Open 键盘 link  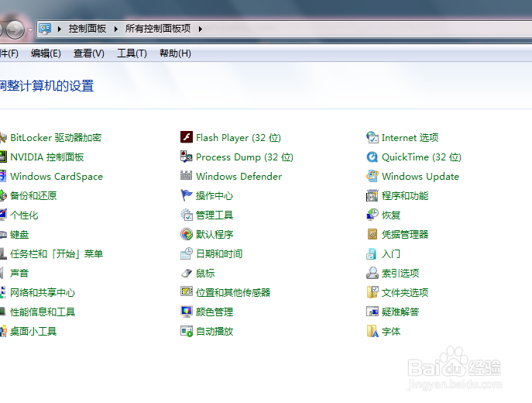[x=19, y=234]
